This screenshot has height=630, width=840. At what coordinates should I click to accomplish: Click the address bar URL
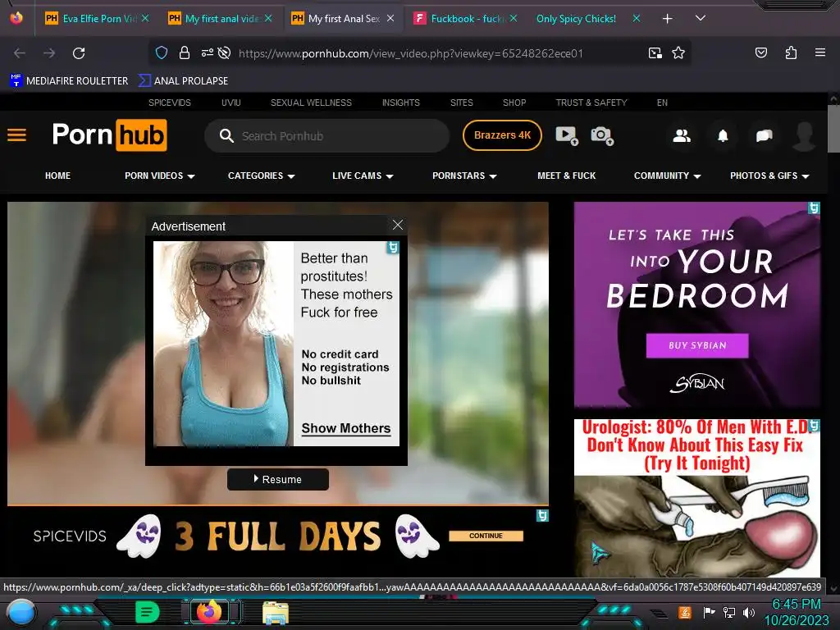point(410,53)
